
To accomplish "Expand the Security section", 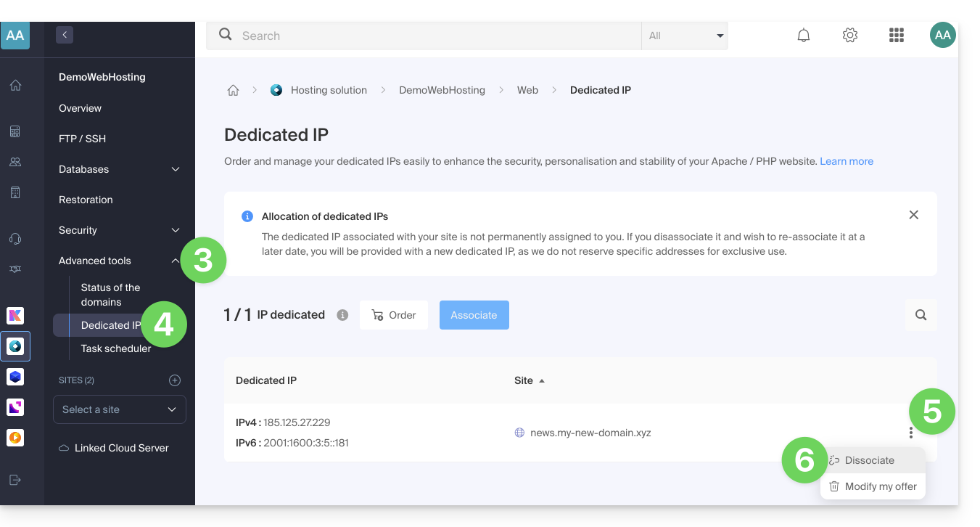I will (175, 230).
